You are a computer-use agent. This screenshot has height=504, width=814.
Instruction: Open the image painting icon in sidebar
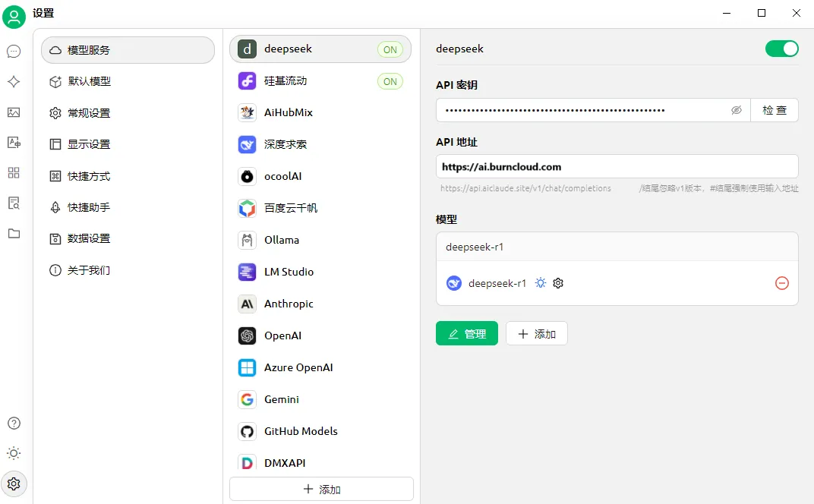click(x=14, y=112)
